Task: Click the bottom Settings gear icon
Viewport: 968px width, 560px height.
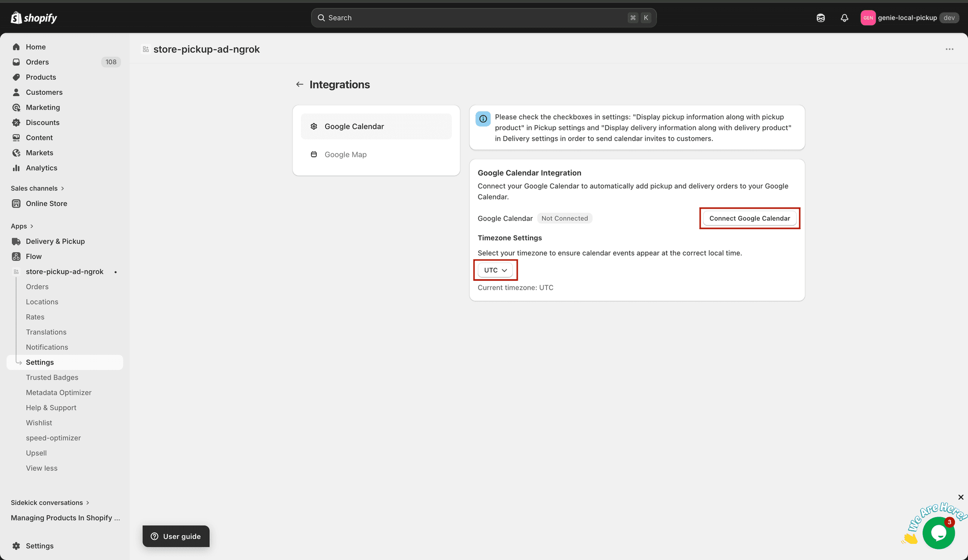Action: pyautogui.click(x=16, y=546)
